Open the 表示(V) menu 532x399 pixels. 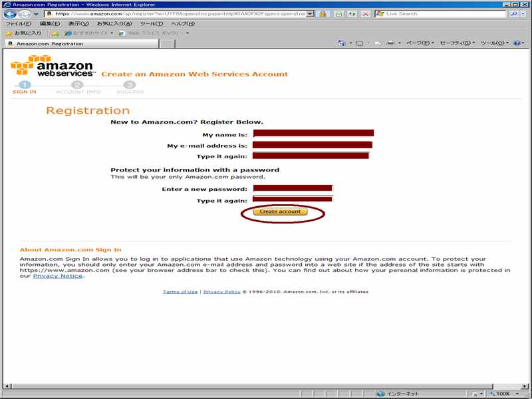[78, 24]
